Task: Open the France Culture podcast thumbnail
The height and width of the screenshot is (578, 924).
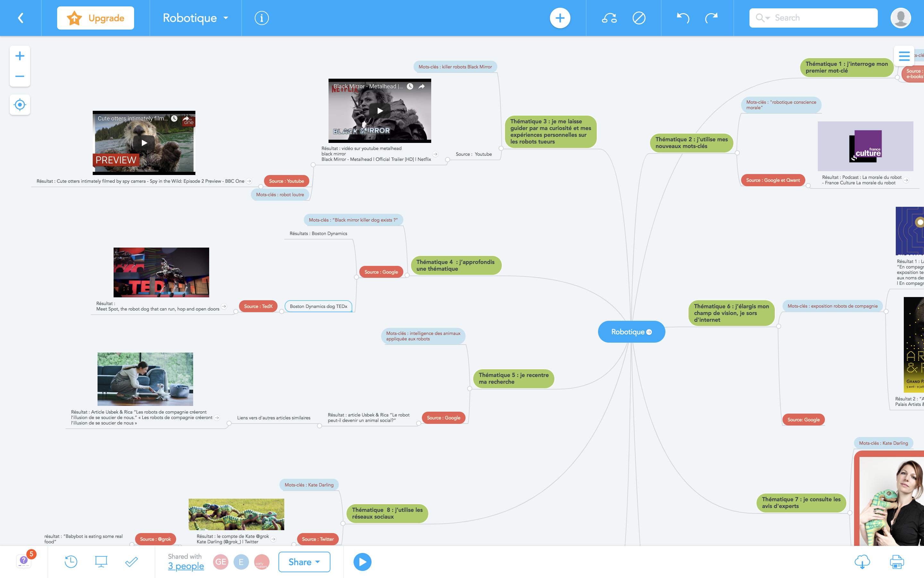Action: point(865,146)
